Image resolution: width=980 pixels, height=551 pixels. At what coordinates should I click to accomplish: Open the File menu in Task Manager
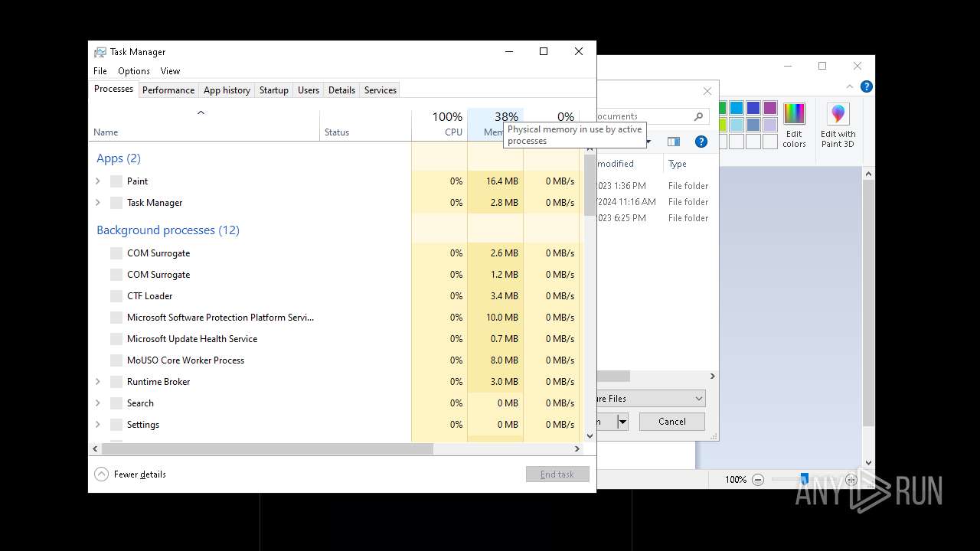click(x=100, y=71)
